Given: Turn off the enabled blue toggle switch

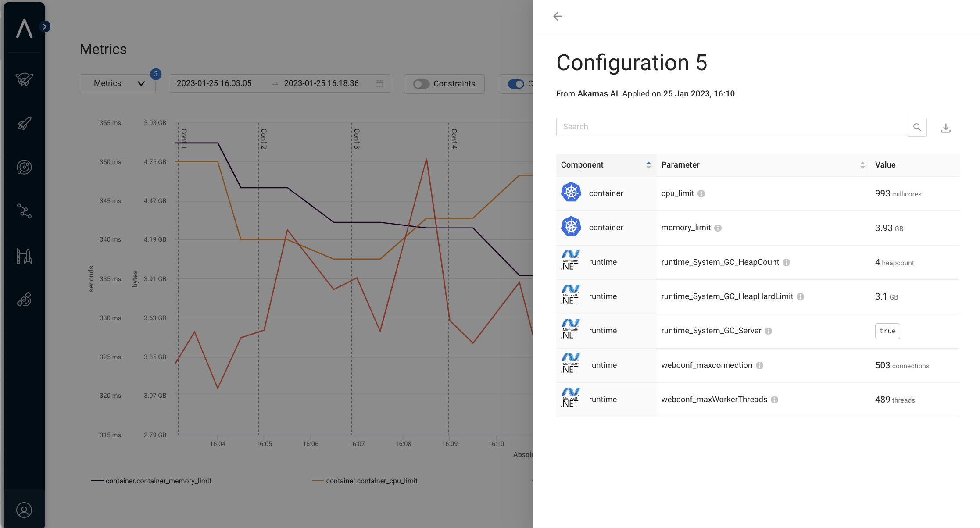Looking at the screenshot, I should click(x=516, y=84).
